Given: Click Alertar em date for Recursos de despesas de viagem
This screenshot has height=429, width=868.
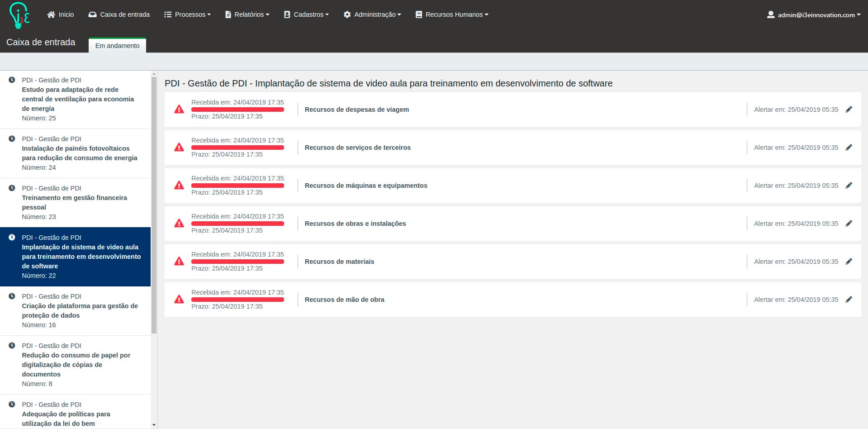Looking at the screenshot, I should pos(796,110).
